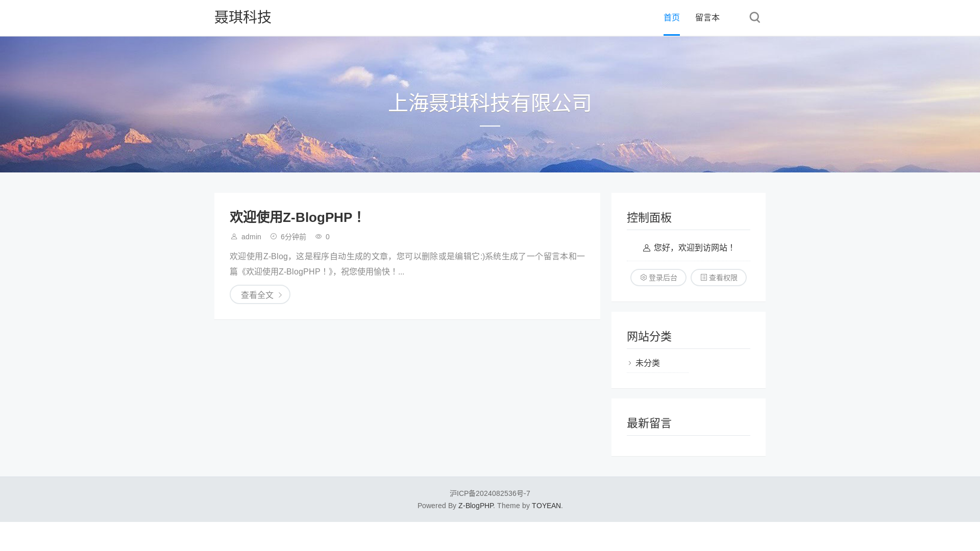Click the arrow icon beside 未分类
The width and height of the screenshot is (980, 551).
click(x=630, y=363)
